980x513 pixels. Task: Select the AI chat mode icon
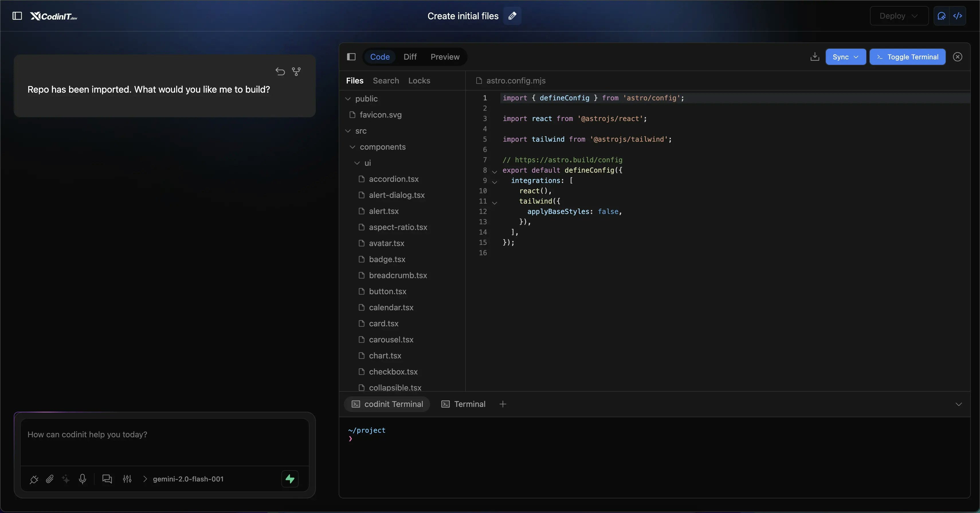(942, 16)
